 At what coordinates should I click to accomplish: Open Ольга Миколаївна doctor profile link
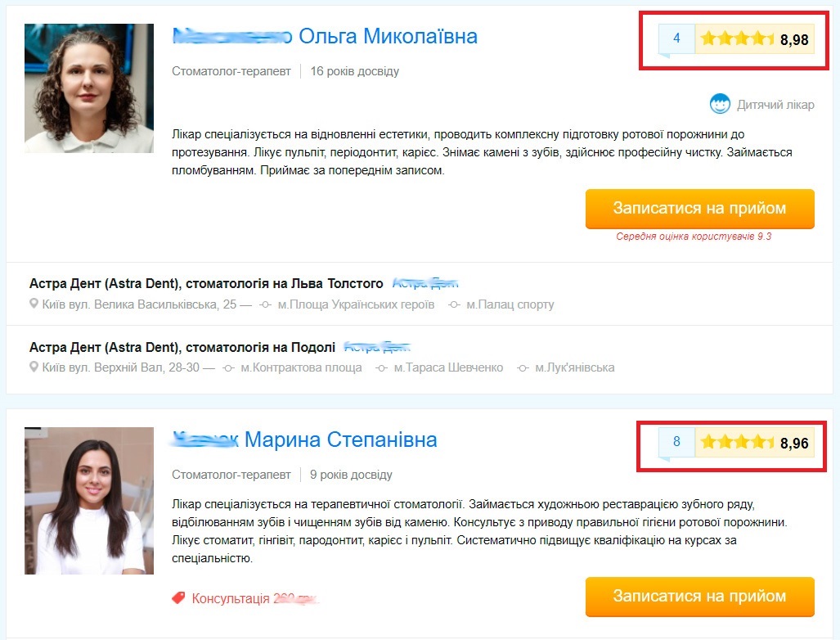325,36
